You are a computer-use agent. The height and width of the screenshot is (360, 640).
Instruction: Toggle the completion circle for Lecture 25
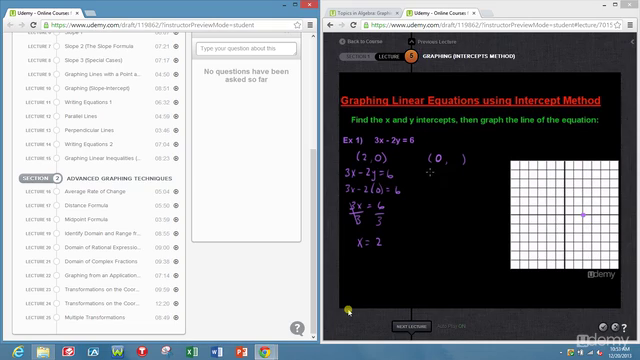[x=57, y=318]
